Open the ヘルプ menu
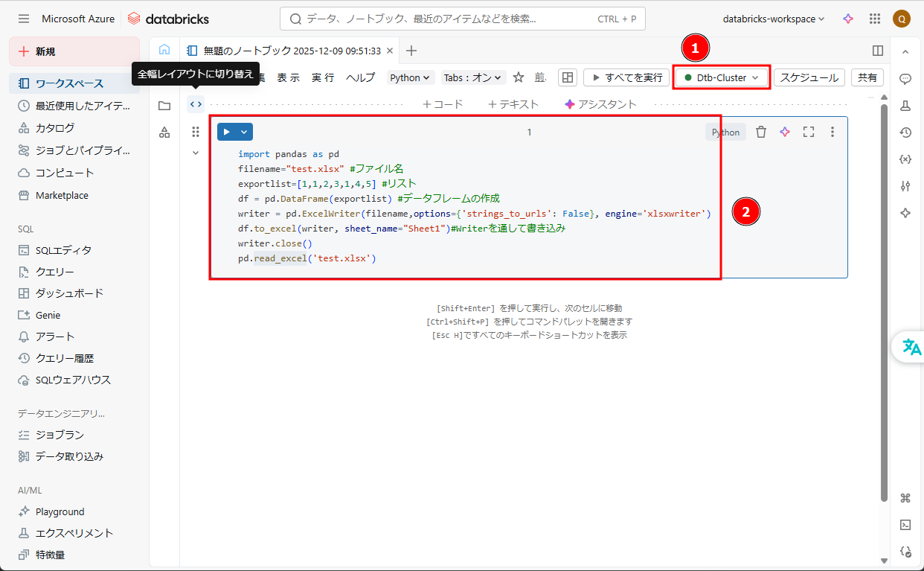Image resolution: width=924 pixels, height=571 pixels. pos(361,77)
